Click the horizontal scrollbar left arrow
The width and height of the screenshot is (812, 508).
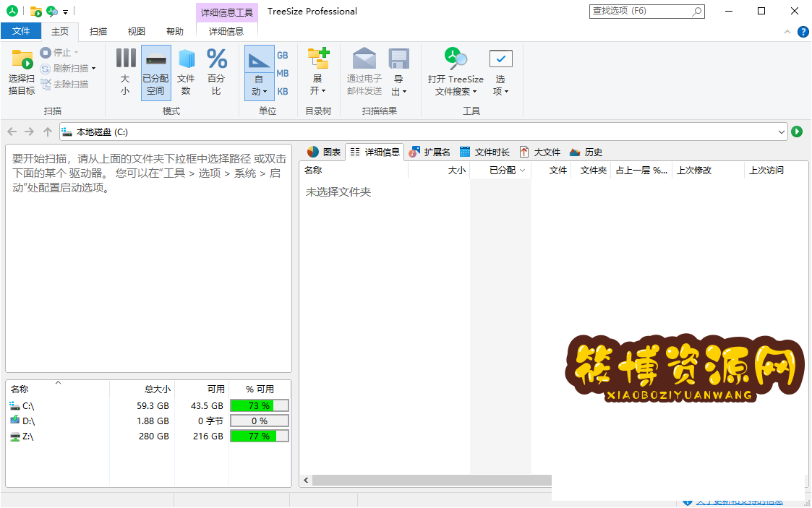306,481
